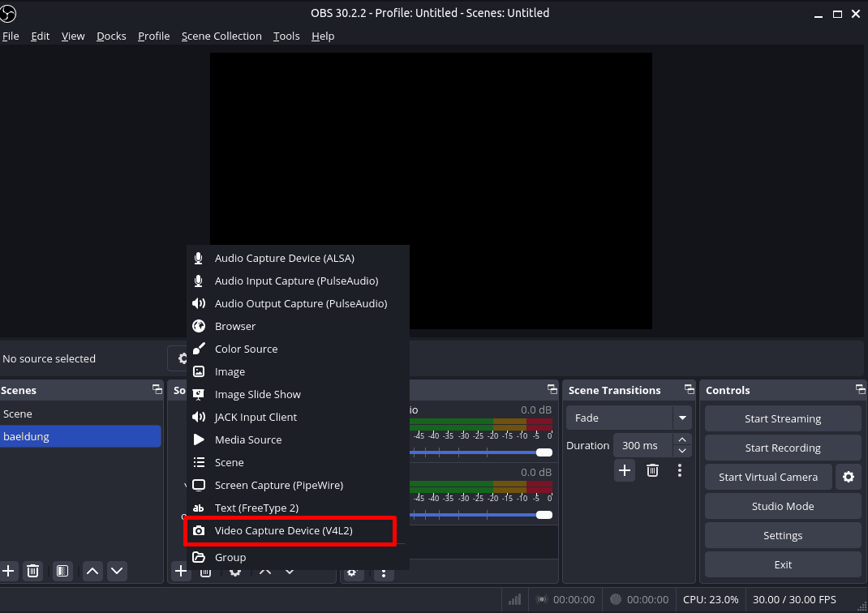Open Virtual Camera settings via gear icon
Screen dimensions: 868x613
click(x=849, y=477)
